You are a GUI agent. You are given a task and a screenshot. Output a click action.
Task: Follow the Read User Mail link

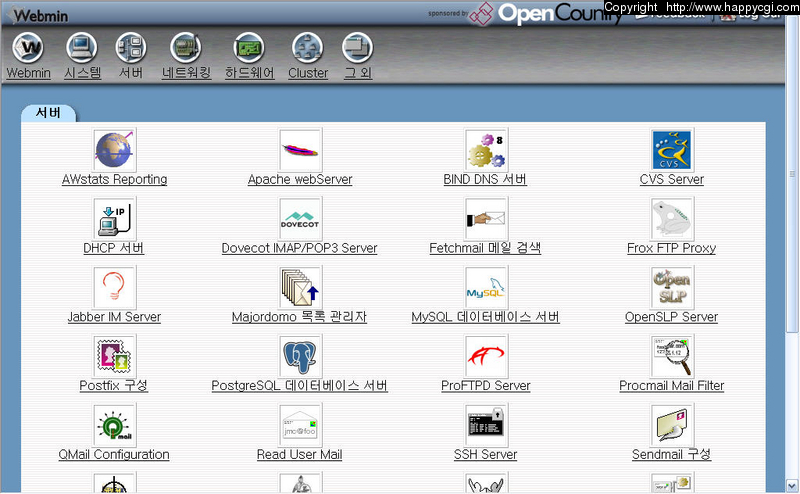coord(299,455)
